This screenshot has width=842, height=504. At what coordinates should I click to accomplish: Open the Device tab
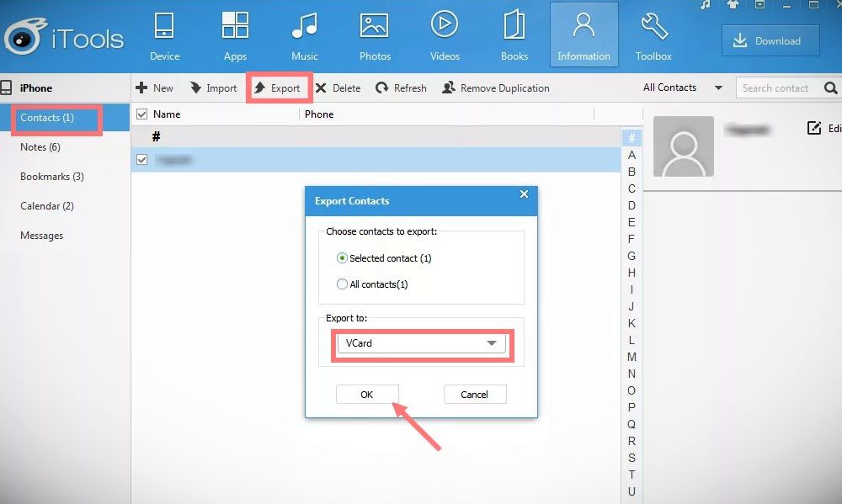click(164, 36)
